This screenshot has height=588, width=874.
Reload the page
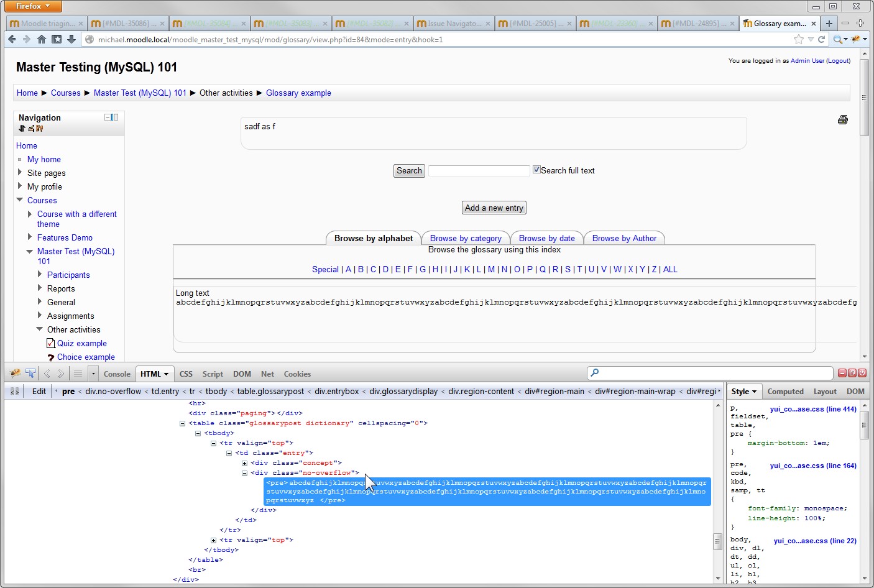(821, 39)
